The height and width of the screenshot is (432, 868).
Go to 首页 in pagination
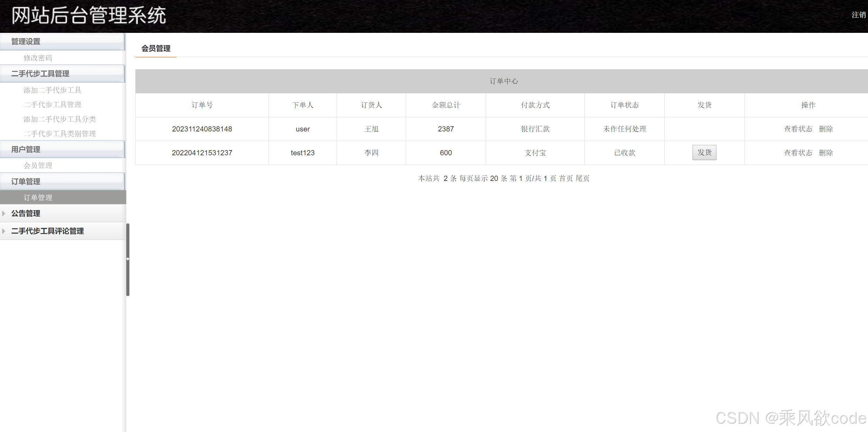click(566, 178)
